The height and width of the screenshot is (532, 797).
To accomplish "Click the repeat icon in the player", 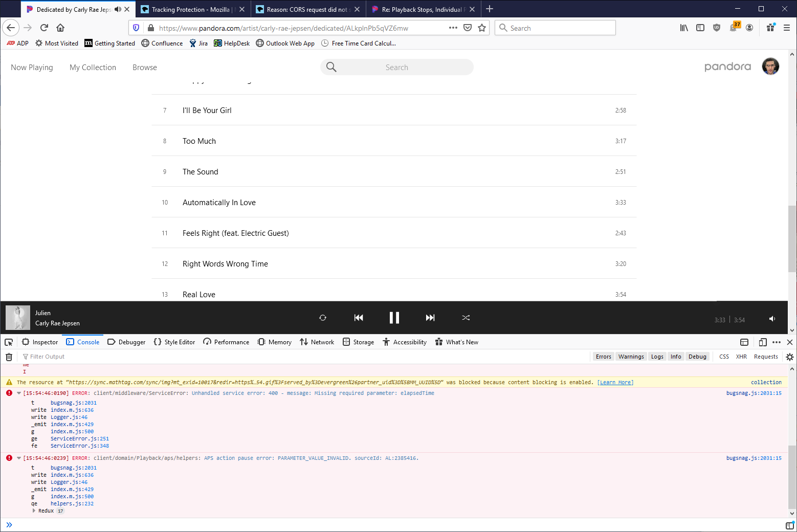I will pyautogui.click(x=322, y=318).
